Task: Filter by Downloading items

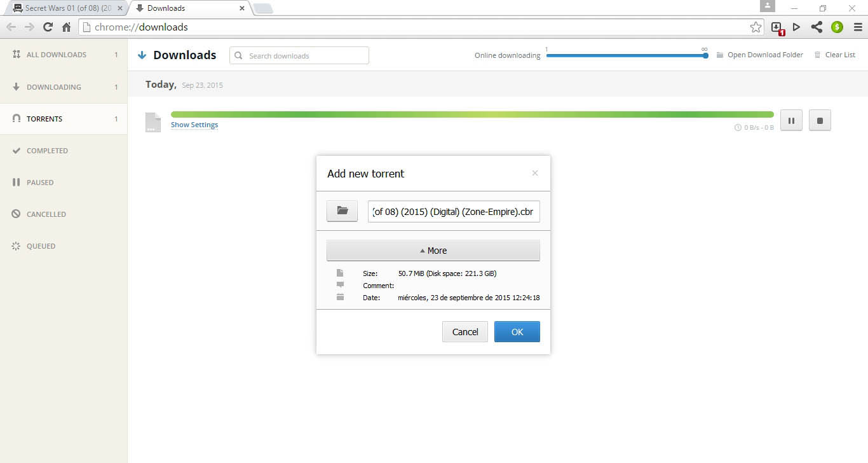Action: [x=64, y=86]
